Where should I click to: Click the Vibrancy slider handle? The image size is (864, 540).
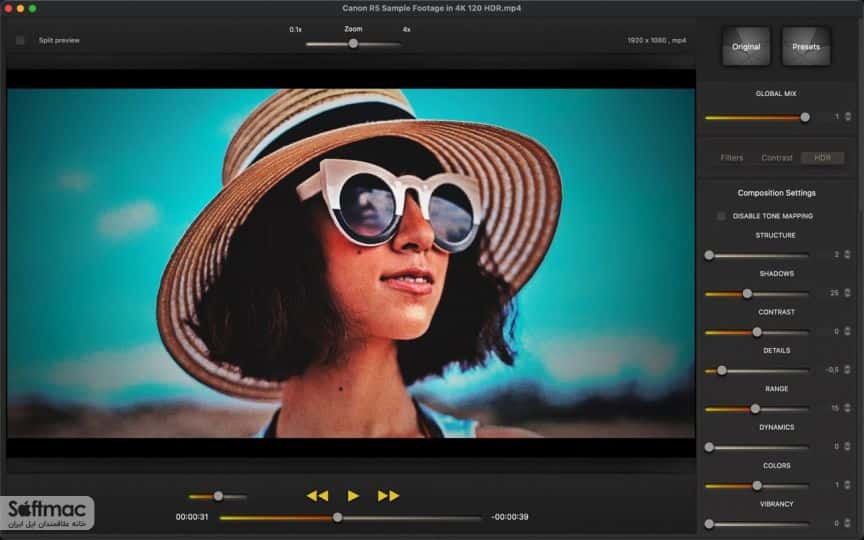(709, 524)
